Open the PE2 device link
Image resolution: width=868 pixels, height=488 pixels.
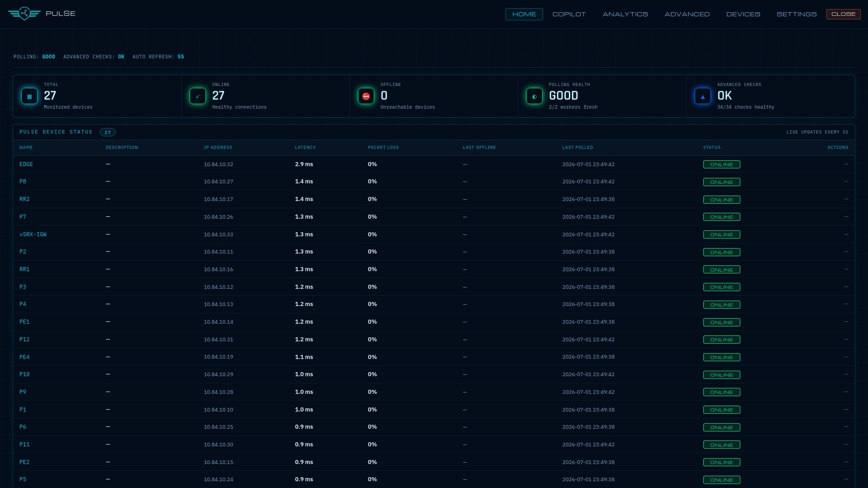(x=24, y=462)
